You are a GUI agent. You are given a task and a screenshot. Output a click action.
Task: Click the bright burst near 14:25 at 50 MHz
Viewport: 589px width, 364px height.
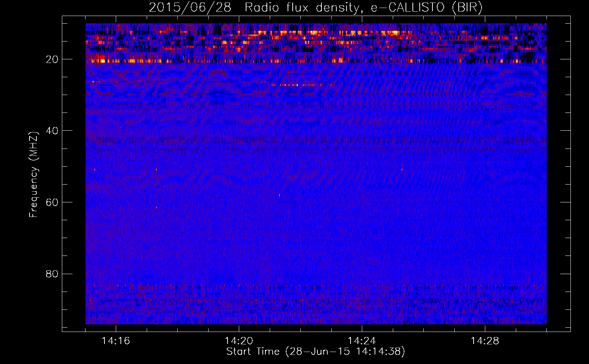[x=402, y=168]
